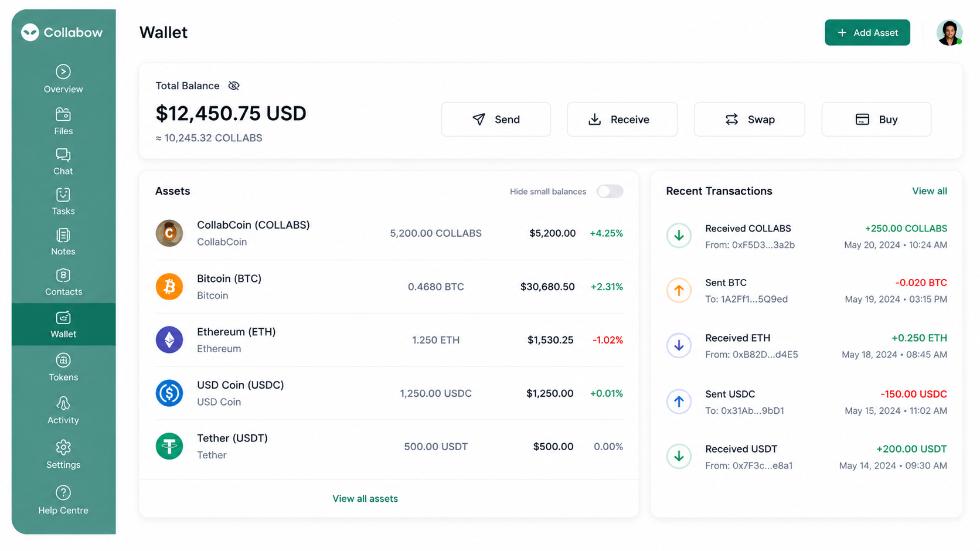Click the 1,250.00 USDC amount
The width and height of the screenshot is (980, 551).
(435, 393)
